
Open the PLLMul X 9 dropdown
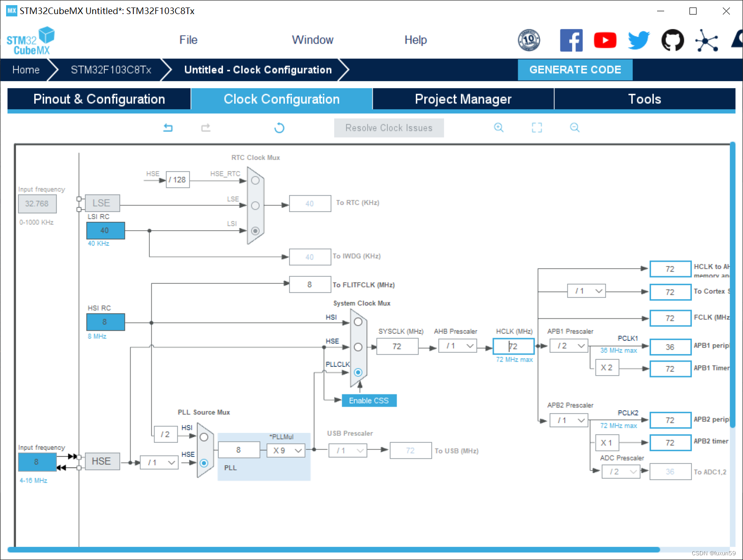(286, 450)
